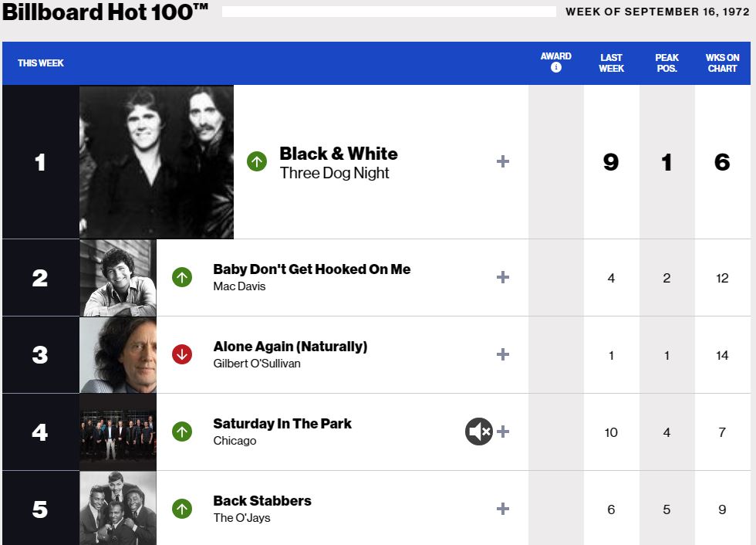Click green up arrow beside Mac Davis song

[182, 277]
